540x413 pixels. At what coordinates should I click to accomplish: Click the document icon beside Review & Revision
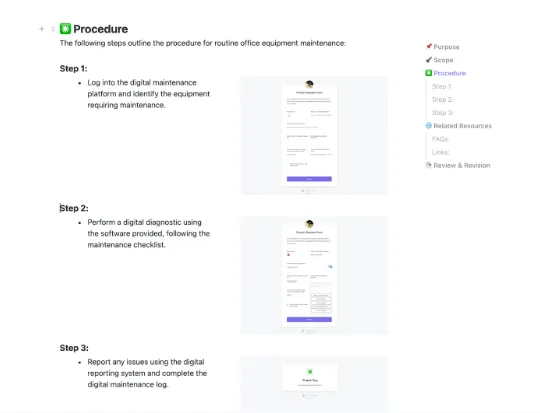click(429, 165)
